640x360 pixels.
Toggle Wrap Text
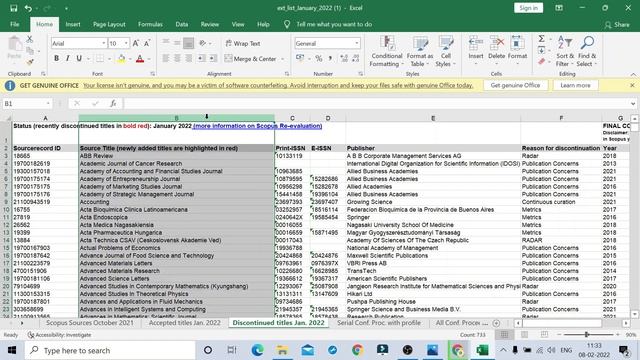click(243, 43)
